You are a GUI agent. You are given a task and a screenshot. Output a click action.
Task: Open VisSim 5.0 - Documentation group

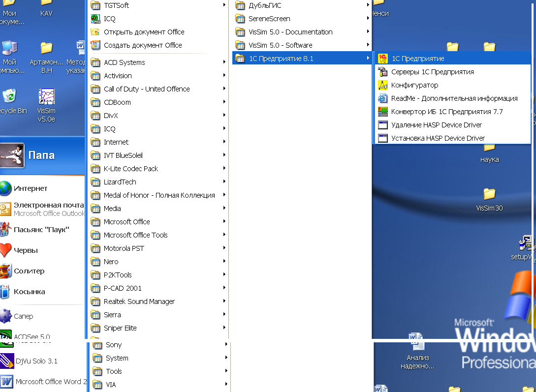point(302,32)
